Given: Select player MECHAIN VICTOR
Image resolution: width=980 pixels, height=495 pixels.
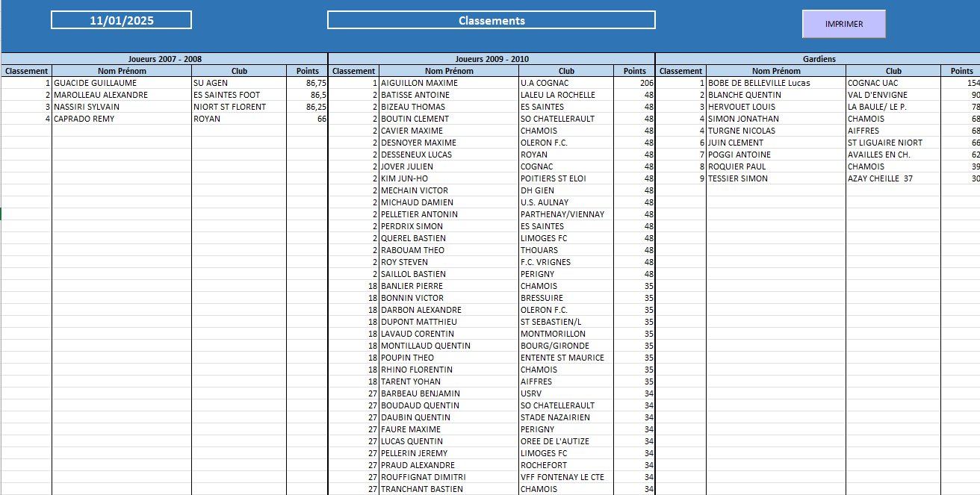Looking at the screenshot, I should coord(449,190).
